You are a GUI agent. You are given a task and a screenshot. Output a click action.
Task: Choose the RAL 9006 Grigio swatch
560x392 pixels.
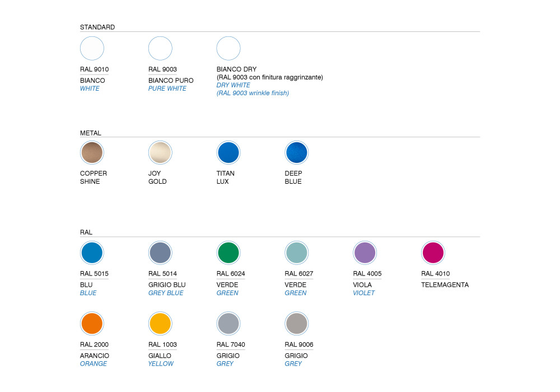(297, 324)
